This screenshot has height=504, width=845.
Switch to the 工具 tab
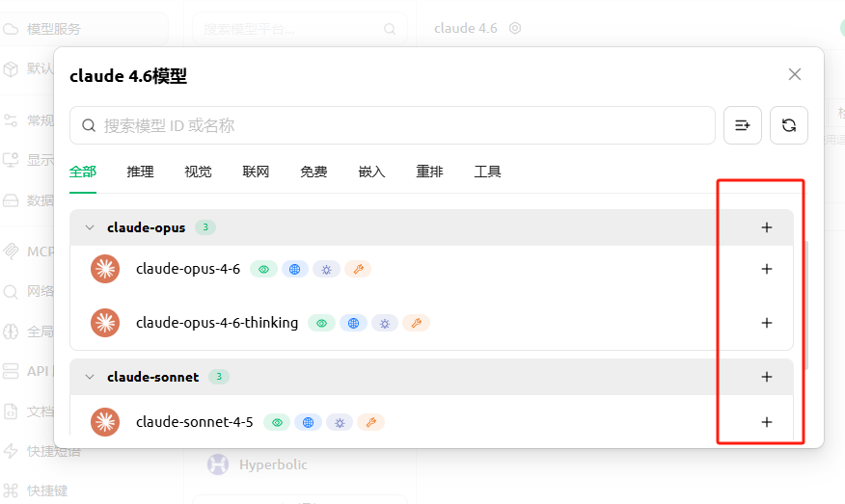(488, 172)
